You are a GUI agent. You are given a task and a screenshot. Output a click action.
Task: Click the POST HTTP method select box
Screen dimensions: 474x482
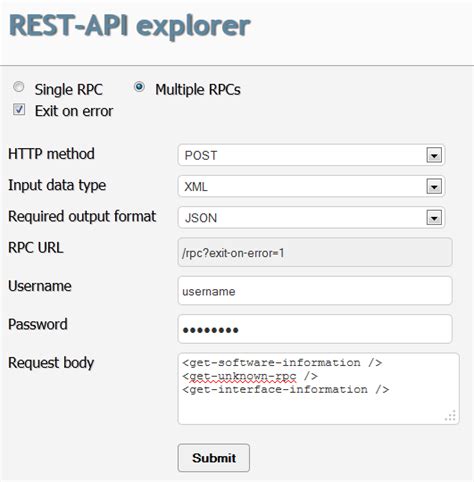click(x=311, y=155)
